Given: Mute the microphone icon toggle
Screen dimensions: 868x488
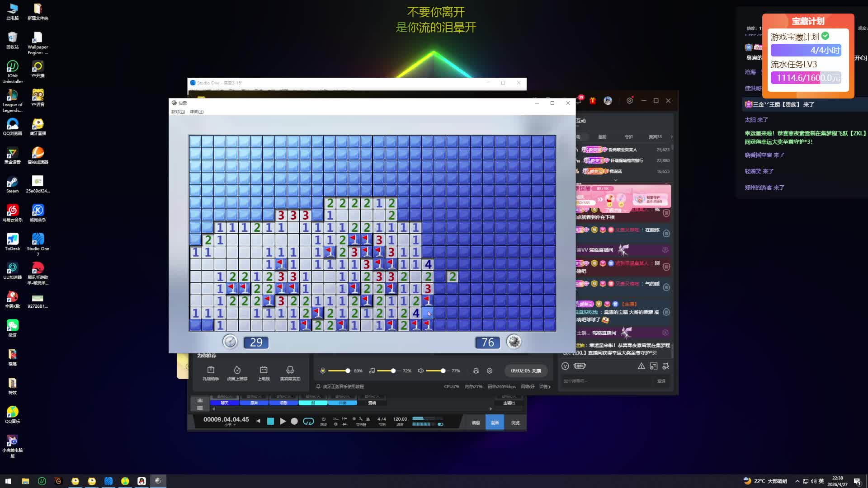Looking at the screenshot, I should click(322, 371).
